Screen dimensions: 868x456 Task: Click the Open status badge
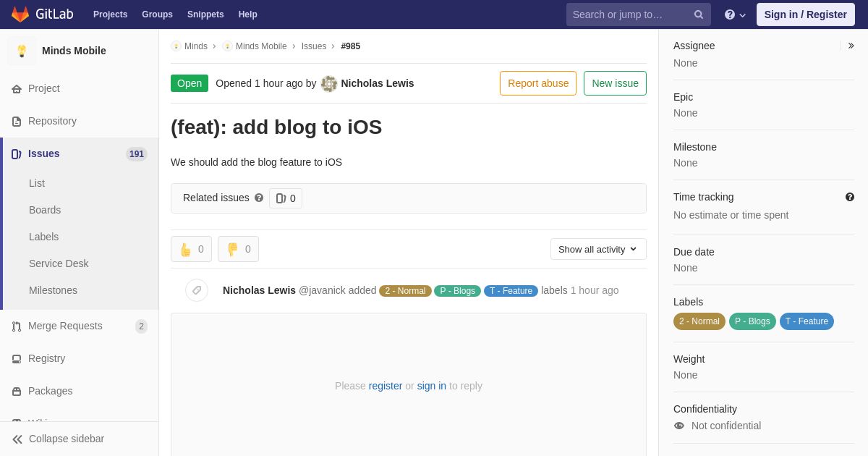click(x=190, y=83)
